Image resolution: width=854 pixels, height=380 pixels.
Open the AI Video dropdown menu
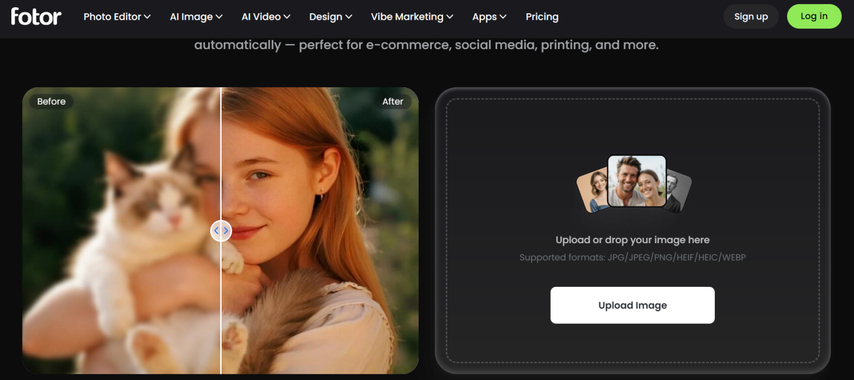[266, 17]
